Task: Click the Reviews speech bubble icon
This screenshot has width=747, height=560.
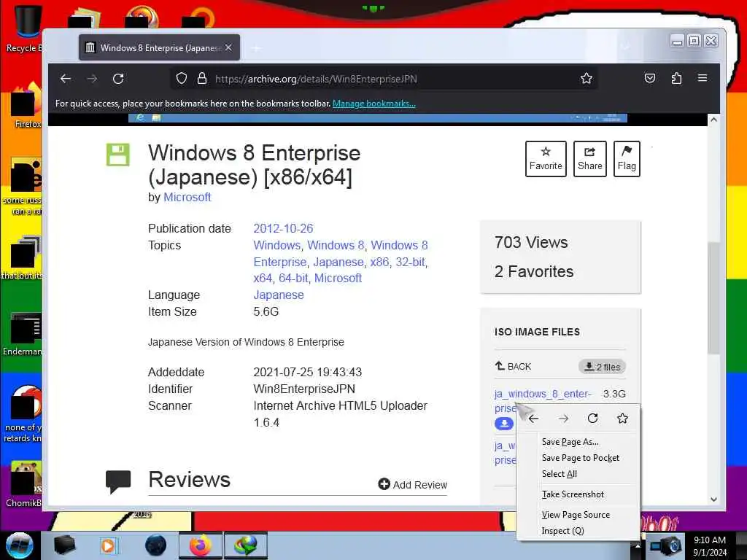Action: pos(117,481)
